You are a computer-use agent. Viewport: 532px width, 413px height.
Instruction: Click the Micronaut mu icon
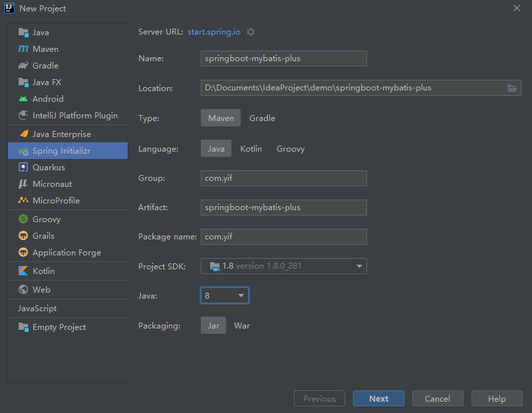[x=23, y=184]
